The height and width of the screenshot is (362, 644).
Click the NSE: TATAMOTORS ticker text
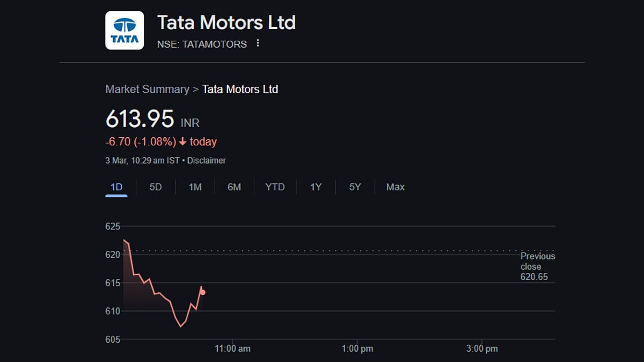(202, 45)
